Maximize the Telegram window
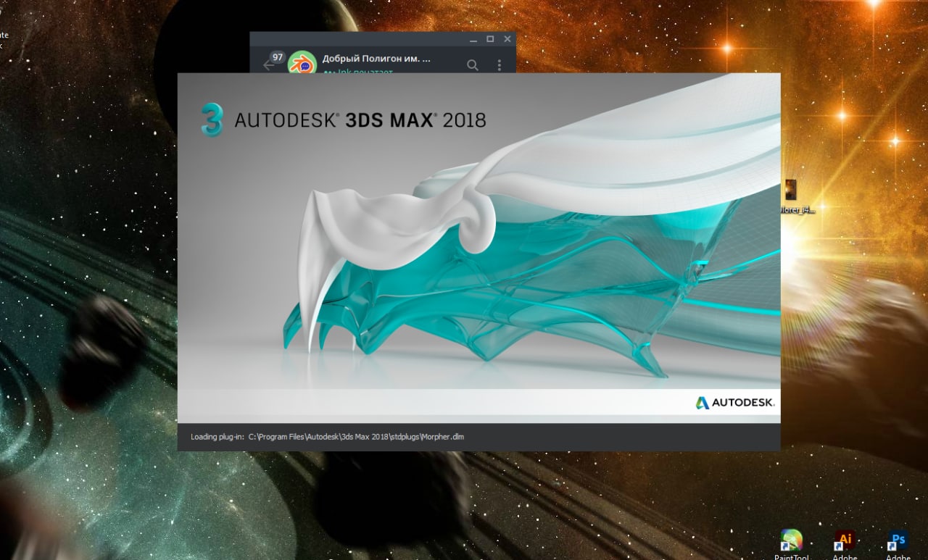This screenshot has height=560, width=928. (x=490, y=39)
